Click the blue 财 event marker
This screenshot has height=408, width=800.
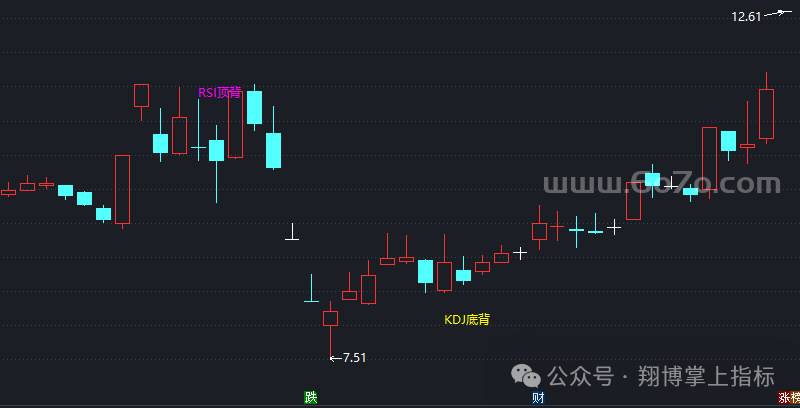[538, 397]
